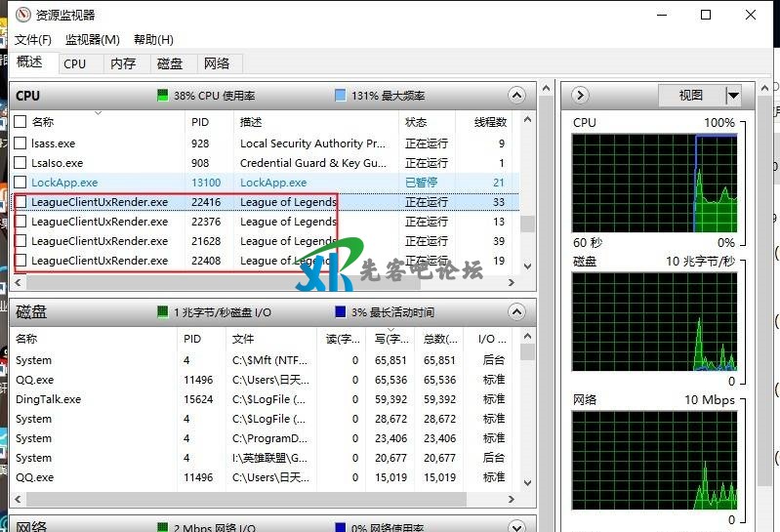The height and width of the screenshot is (532, 780).
Task: Check the LockApp.exe process checkbox
Action: point(21,183)
